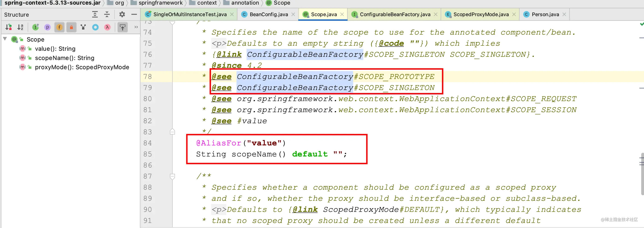Image resolution: width=644 pixels, height=228 pixels.
Task: Click Scope breadcrumb in navigation bar
Action: pos(278,3)
